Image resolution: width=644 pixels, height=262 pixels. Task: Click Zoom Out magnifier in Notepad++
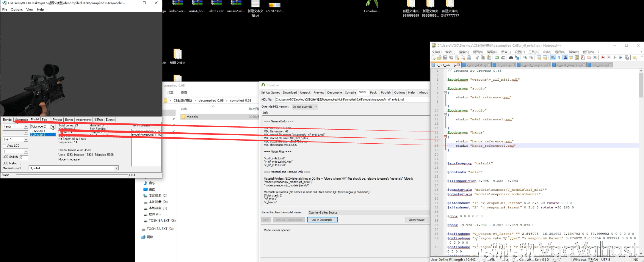[531, 58]
